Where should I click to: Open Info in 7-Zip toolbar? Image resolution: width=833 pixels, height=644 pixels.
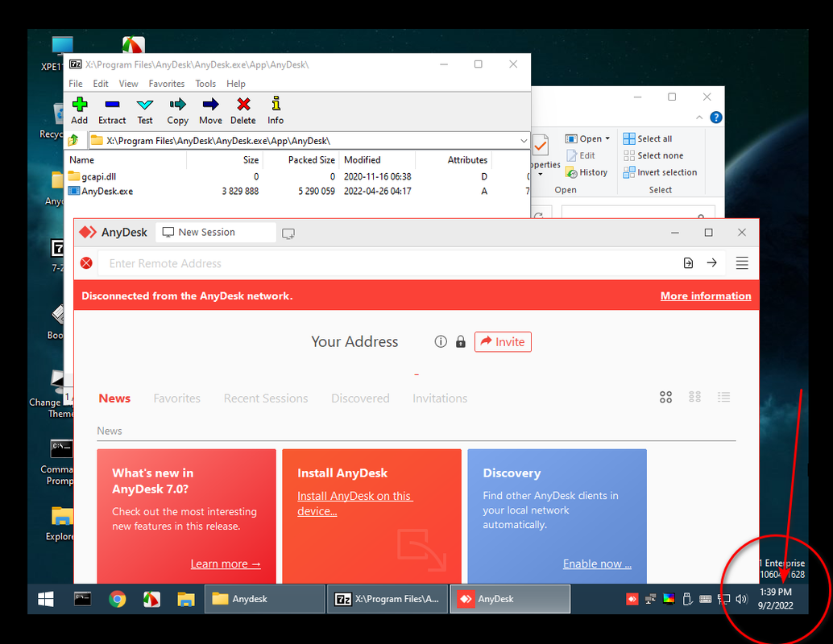[276, 111]
